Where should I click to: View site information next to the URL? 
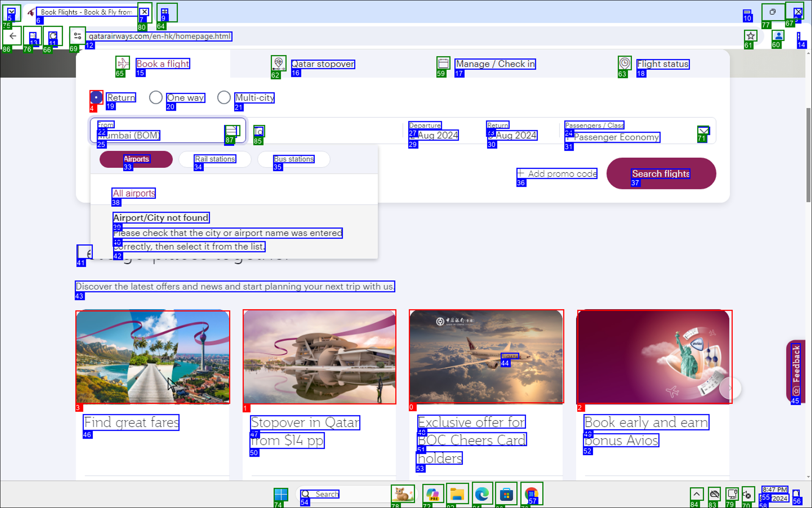coord(77,36)
